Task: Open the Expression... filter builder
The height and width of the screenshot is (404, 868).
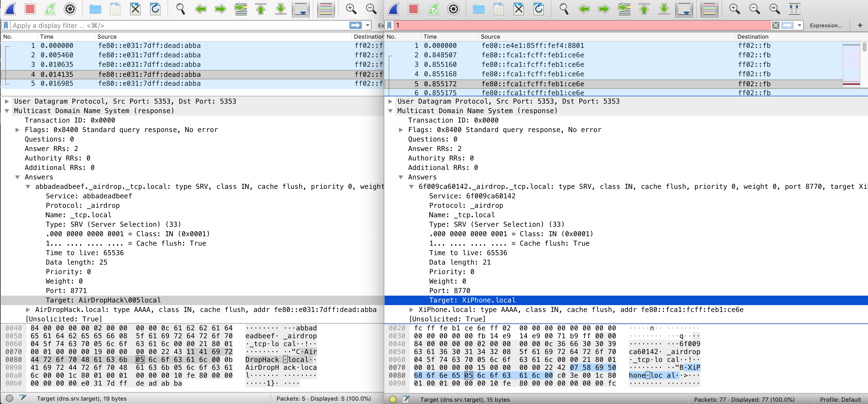Action: [x=825, y=26]
